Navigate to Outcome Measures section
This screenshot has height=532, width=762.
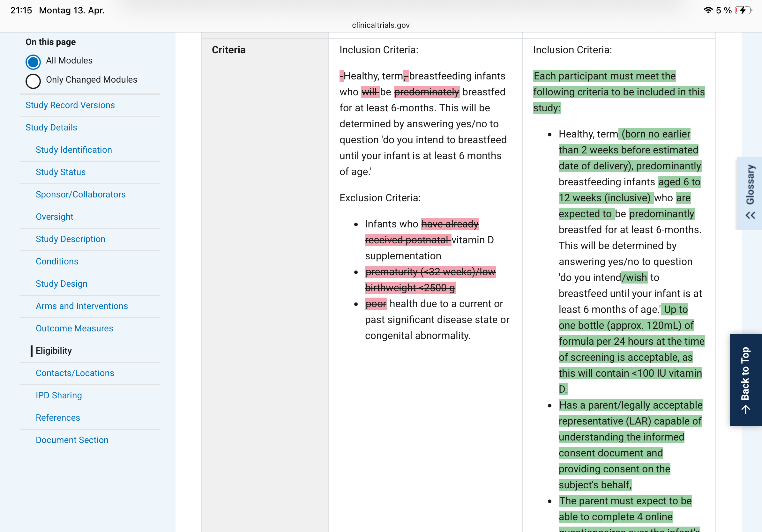point(74,329)
